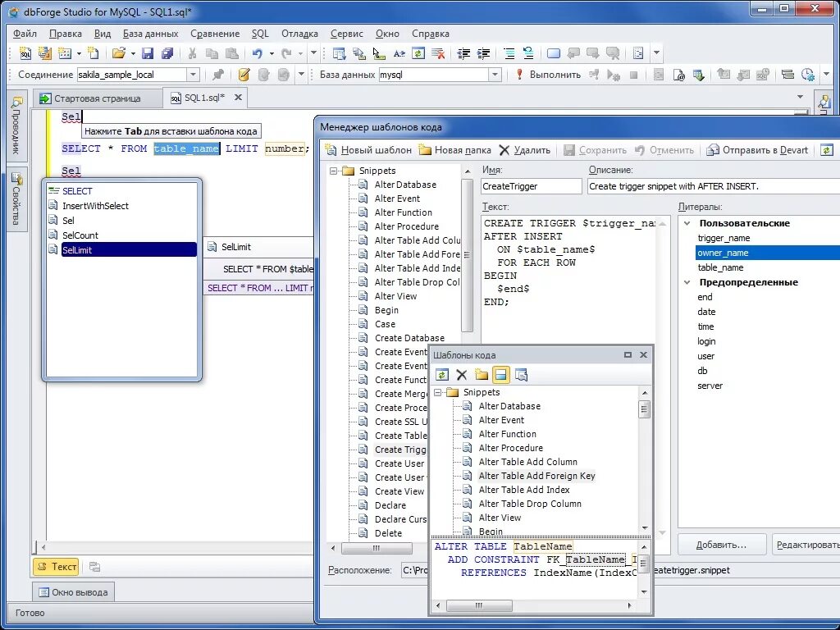The height and width of the screenshot is (630, 840).
Task: Click the Undo arrow icon
Action: (x=258, y=53)
